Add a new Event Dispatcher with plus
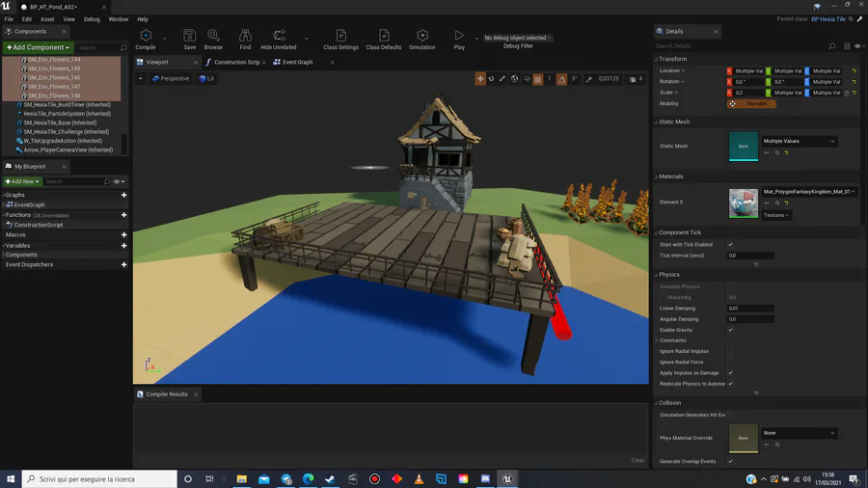 point(124,264)
